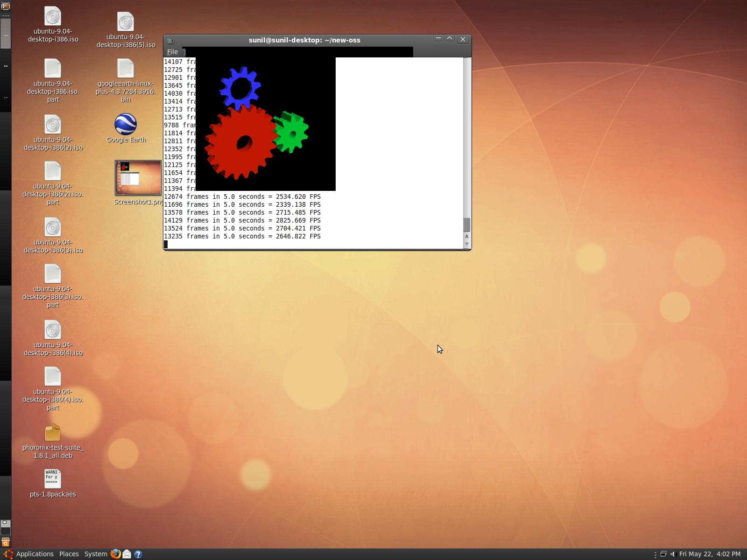Select the phoronix-test-suite_1.8.1_all.deb package
The height and width of the screenshot is (560, 747).
(x=53, y=433)
